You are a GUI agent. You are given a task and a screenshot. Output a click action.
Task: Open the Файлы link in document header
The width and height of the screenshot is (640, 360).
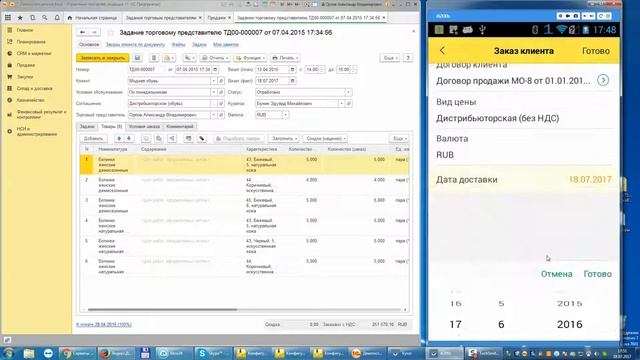[178, 44]
